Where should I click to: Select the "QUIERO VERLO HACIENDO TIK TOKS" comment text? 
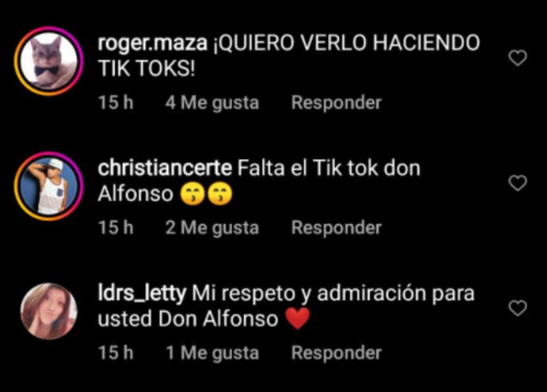(289, 56)
